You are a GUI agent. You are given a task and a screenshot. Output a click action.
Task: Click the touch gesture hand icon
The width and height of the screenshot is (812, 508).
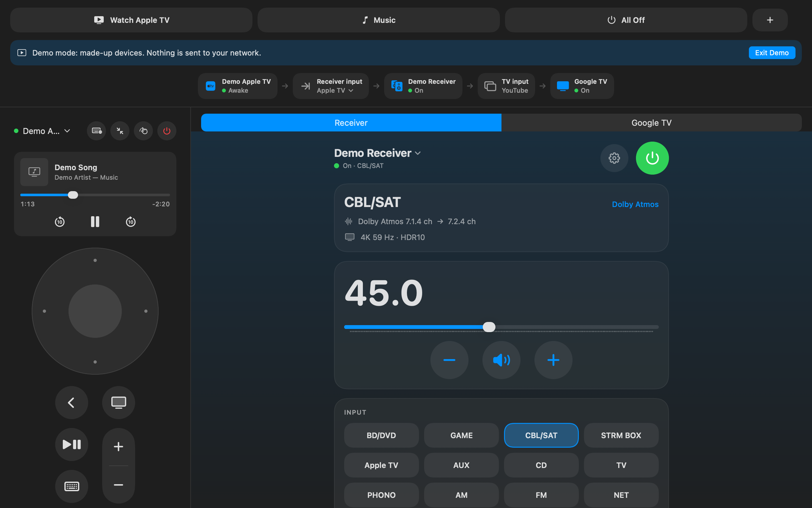143,131
